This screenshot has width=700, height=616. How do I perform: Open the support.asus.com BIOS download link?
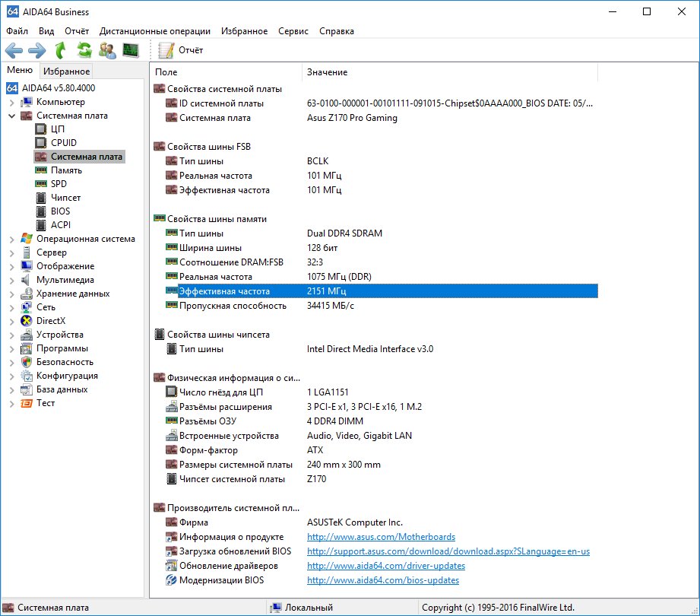[x=448, y=551]
